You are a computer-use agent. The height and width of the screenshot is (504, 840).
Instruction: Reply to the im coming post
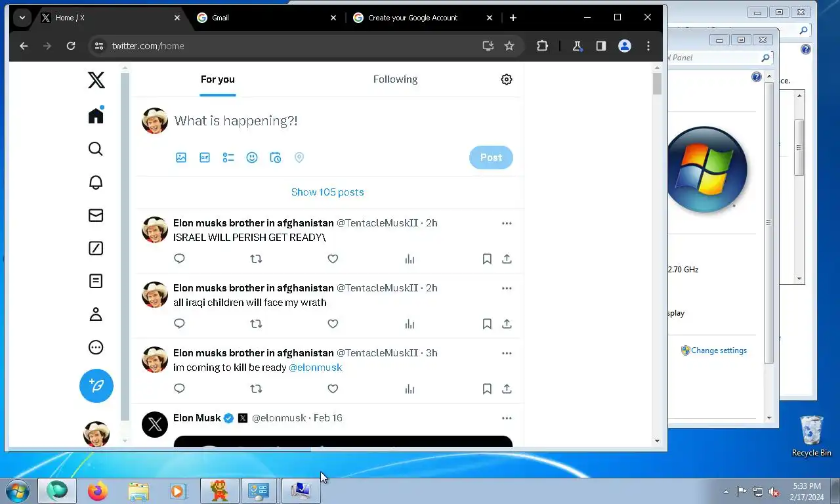tap(179, 388)
